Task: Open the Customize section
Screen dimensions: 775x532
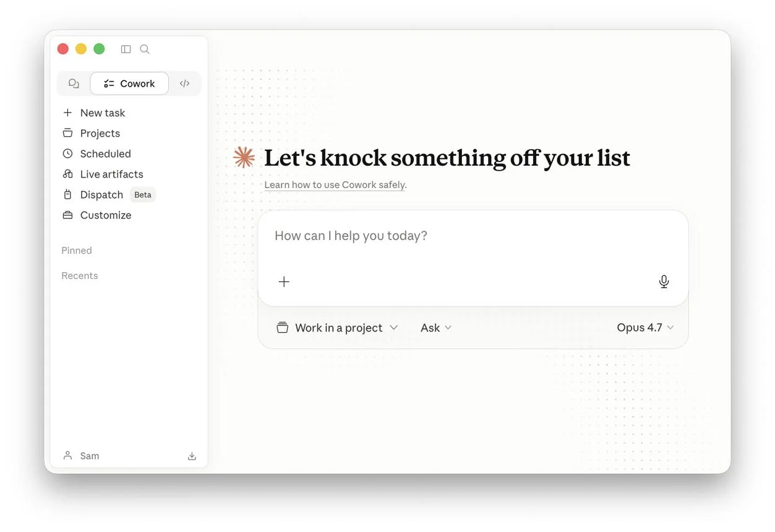Action: (96, 215)
